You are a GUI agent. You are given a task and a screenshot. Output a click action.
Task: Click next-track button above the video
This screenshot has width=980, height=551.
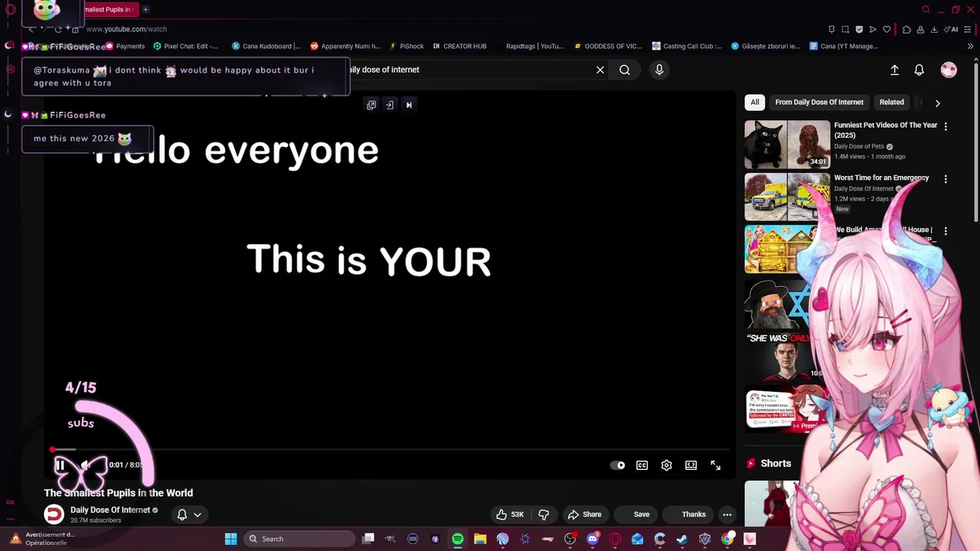[409, 105]
